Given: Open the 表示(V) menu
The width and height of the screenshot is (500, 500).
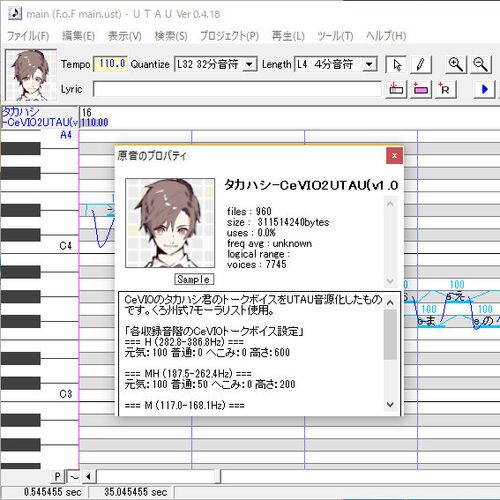Looking at the screenshot, I should [125, 36].
